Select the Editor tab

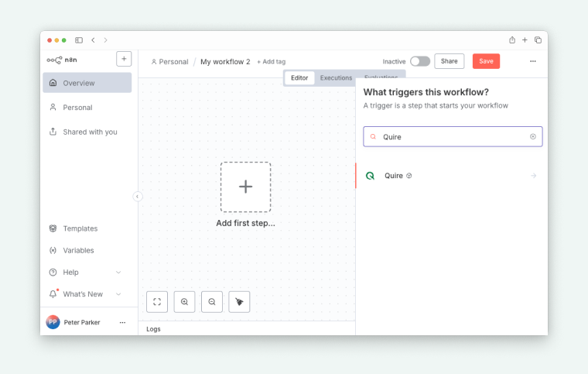pyautogui.click(x=299, y=78)
